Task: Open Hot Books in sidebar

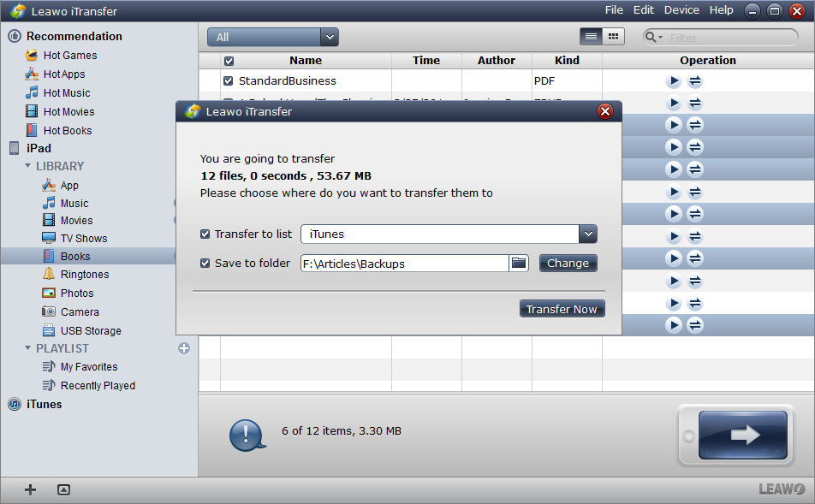Action: 59,130
